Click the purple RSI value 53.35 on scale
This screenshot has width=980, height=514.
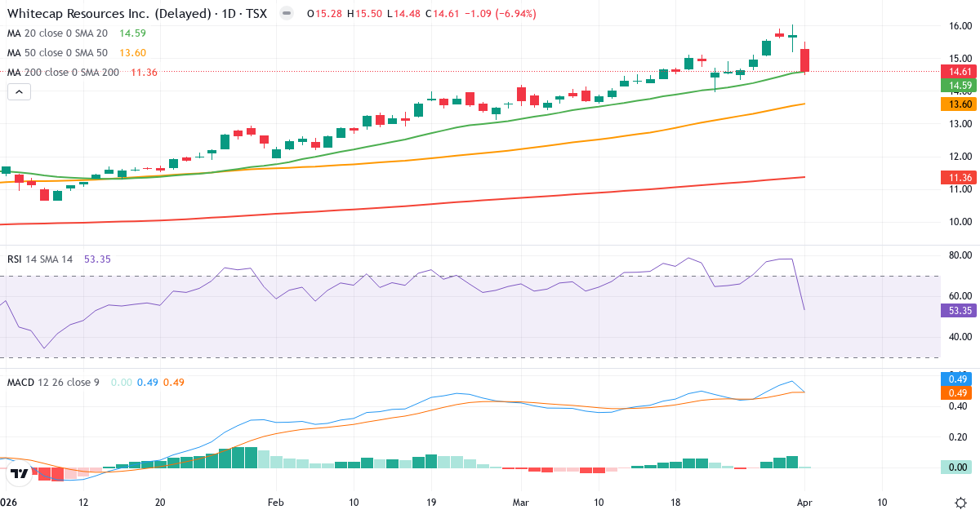click(x=957, y=311)
